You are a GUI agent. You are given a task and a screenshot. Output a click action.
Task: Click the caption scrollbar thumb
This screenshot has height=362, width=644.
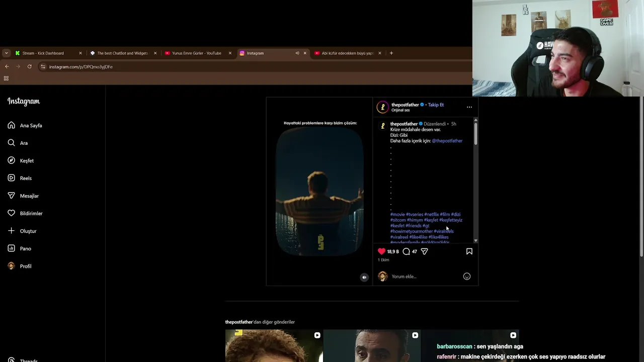pyautogui.click(x=475, y=134)
